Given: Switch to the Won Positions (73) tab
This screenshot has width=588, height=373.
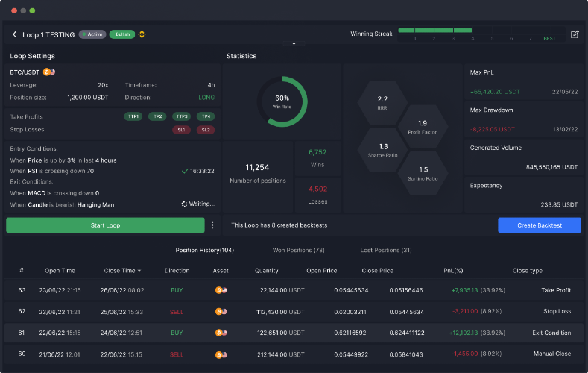Looking at the screenshot, I should point(299,251).
